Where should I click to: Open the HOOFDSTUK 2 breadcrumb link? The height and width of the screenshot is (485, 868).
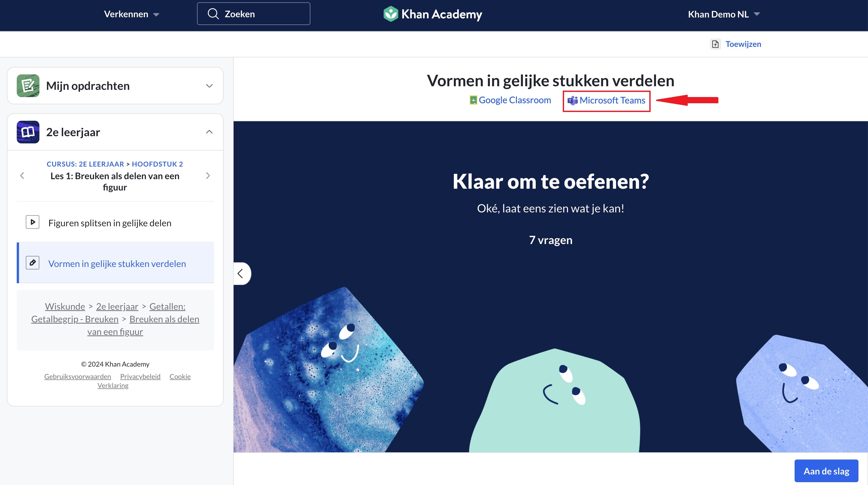(x=157, y=164)
